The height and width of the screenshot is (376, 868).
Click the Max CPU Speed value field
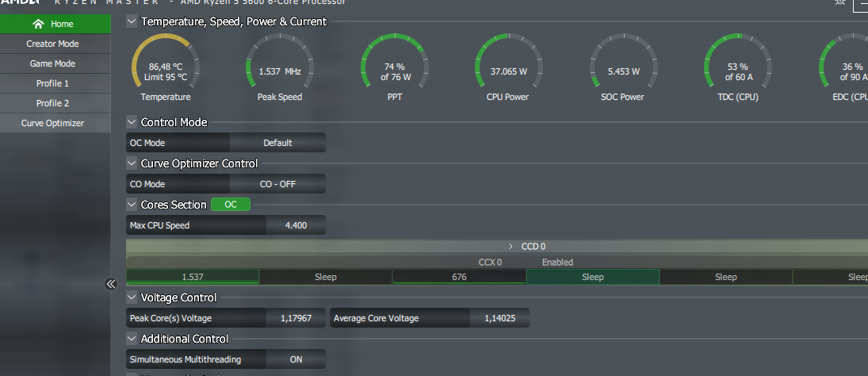(x=295, y=225)
